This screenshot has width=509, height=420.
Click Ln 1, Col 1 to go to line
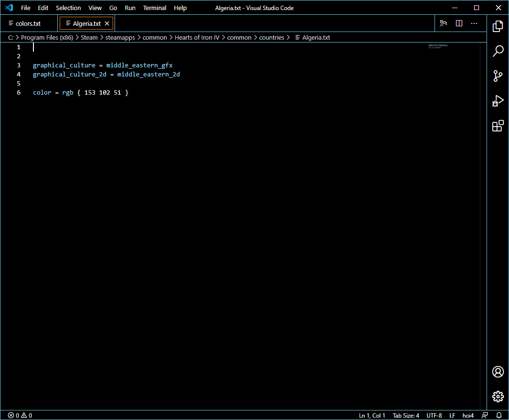[371, 415]
